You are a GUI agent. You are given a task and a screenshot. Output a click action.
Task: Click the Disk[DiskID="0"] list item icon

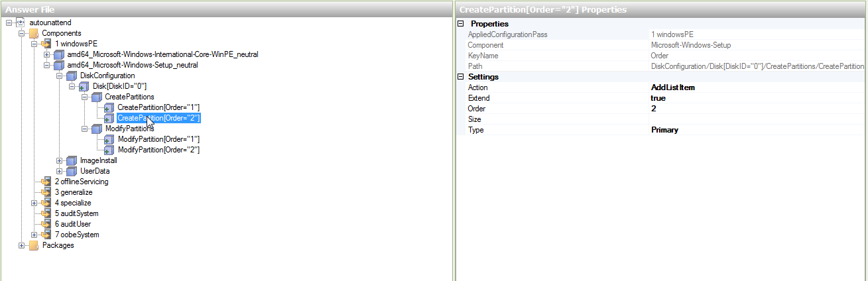pyautogui.click(x=84, y=86)
